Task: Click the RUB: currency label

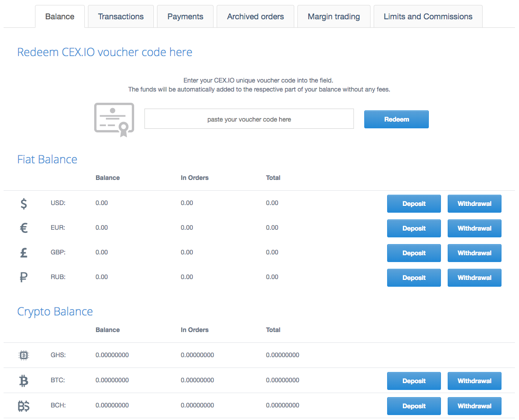Action: pos(58,277)
